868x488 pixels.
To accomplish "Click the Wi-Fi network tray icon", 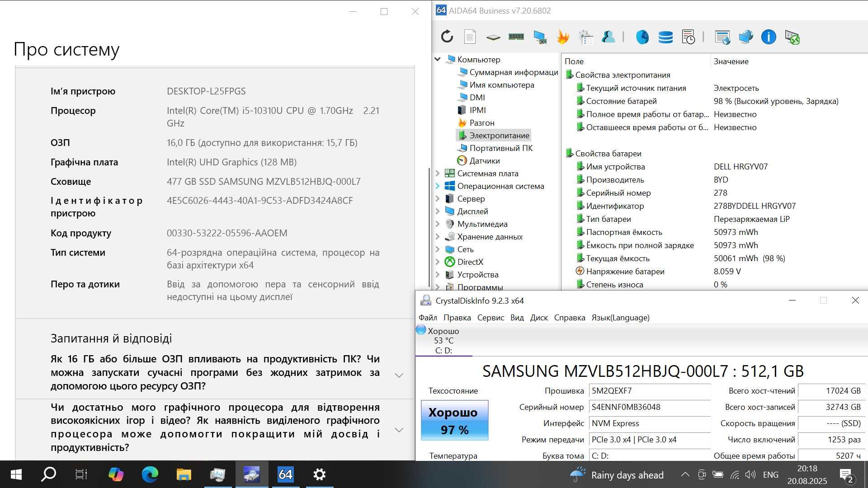I will tap(735, 474).
